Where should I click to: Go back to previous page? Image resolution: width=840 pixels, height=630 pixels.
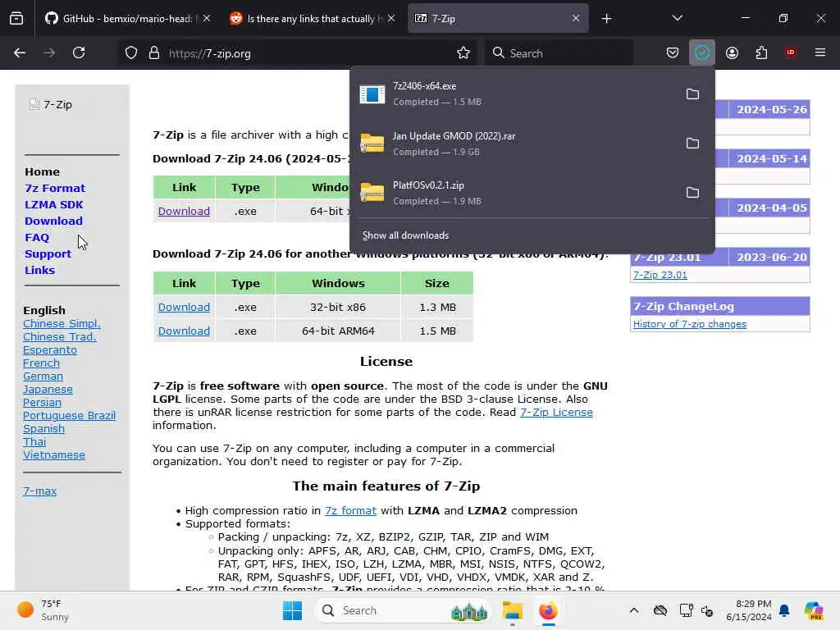(x=20, y=53)
